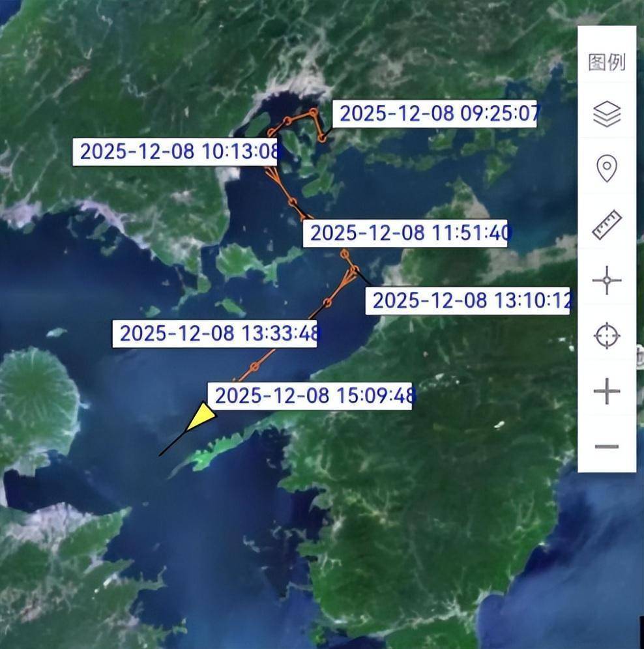The image size is (644, 649).
Task: Select track point just above the 13:33:48 label
Action: 328,302
